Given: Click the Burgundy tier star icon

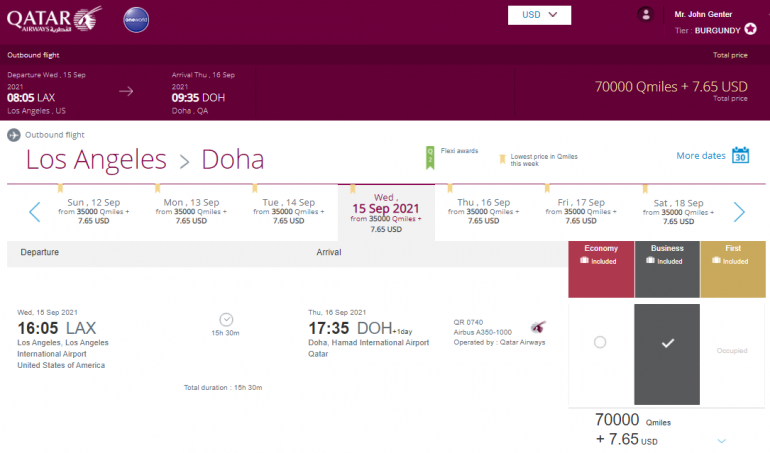Looking at the screenshot, I should pos(751,30).
